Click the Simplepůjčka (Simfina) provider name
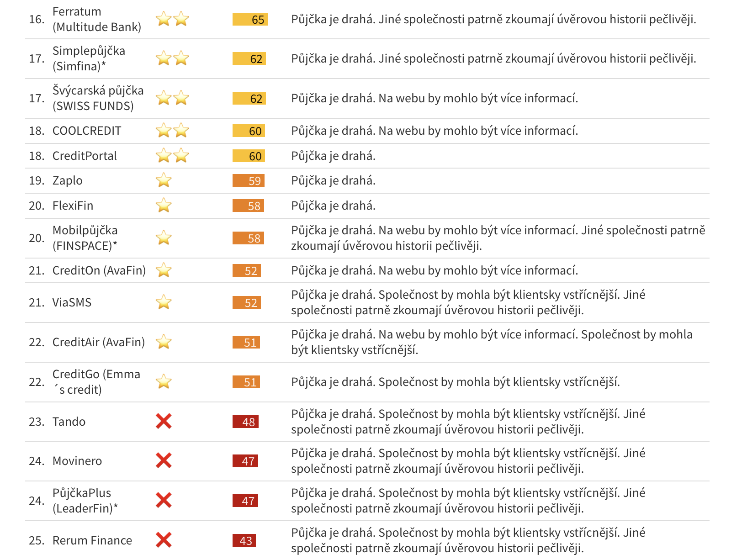The width and height of the screenshot is (742, 560). (x=89, y=58)
